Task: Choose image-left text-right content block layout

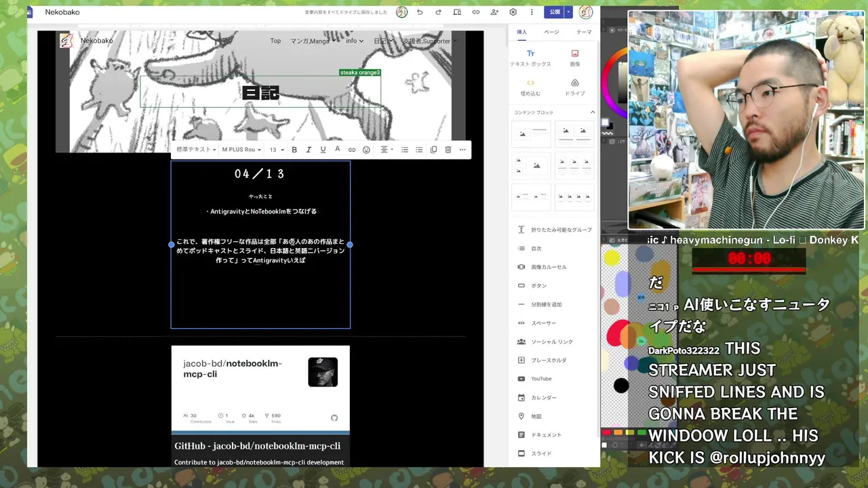Action: point(531,134)
